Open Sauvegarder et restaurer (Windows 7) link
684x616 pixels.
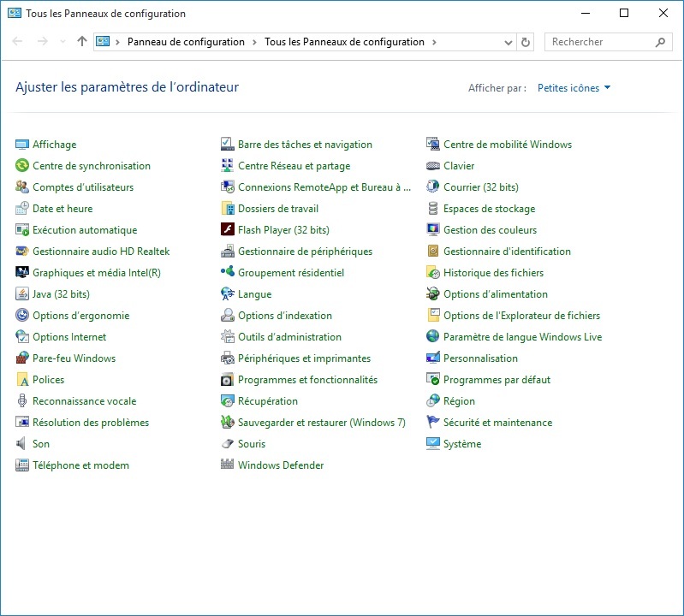click(322, 422)
